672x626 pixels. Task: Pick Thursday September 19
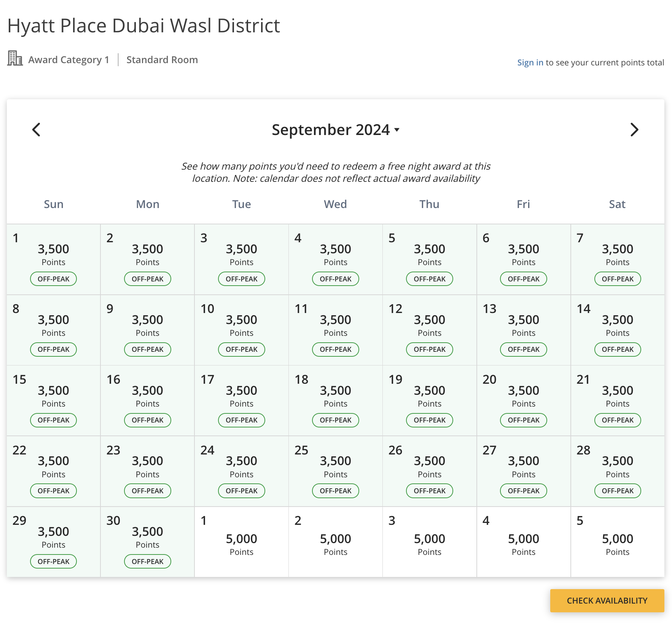(x=430, y=401)
